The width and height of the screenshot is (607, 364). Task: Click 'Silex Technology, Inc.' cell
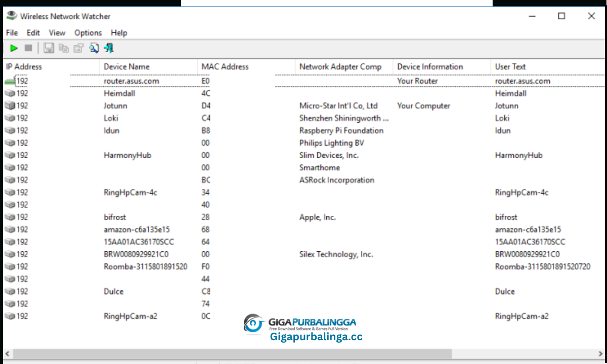[336, 254]
